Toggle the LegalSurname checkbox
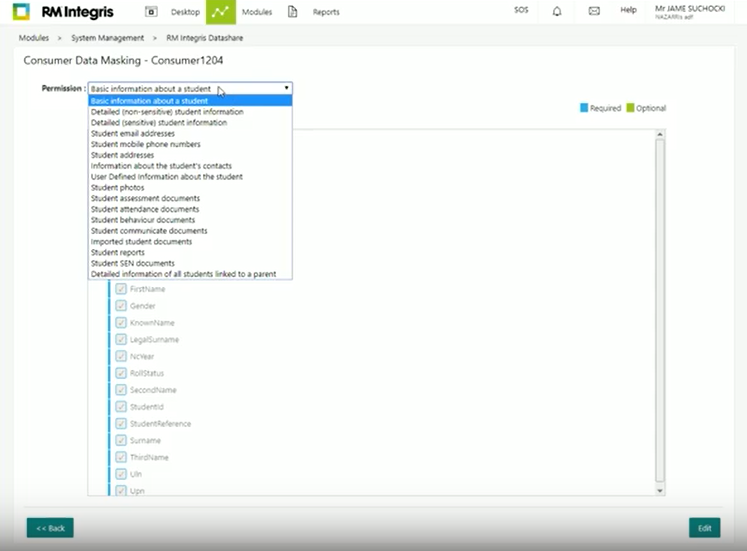The width and height of the screenshot is (747, 551). (x=121, y=339)
